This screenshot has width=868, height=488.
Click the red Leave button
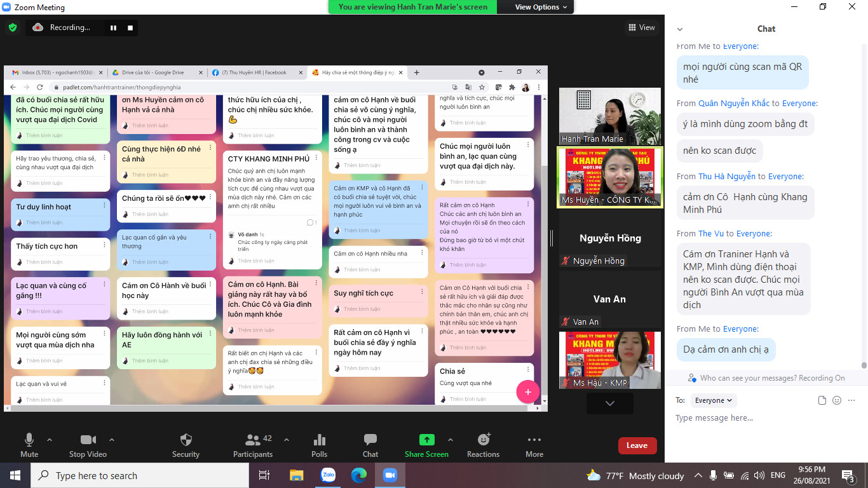pos(637,445)
